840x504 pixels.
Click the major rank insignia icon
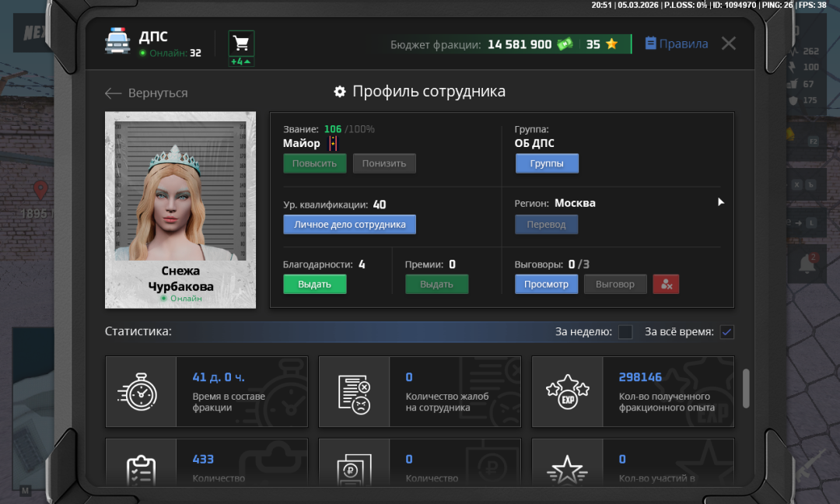(x=333, y=143)
